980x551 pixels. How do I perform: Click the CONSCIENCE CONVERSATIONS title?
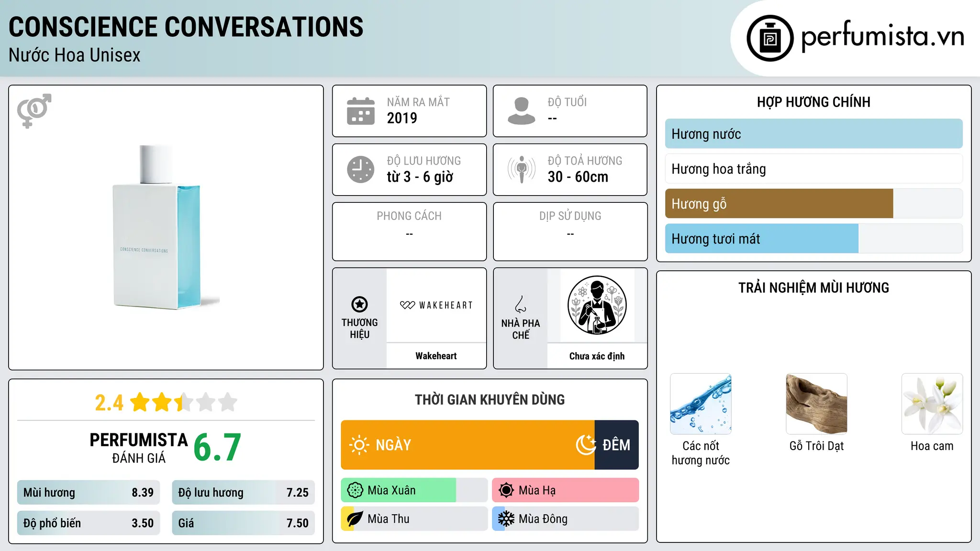pyautogui.click(x=186, y=27)
